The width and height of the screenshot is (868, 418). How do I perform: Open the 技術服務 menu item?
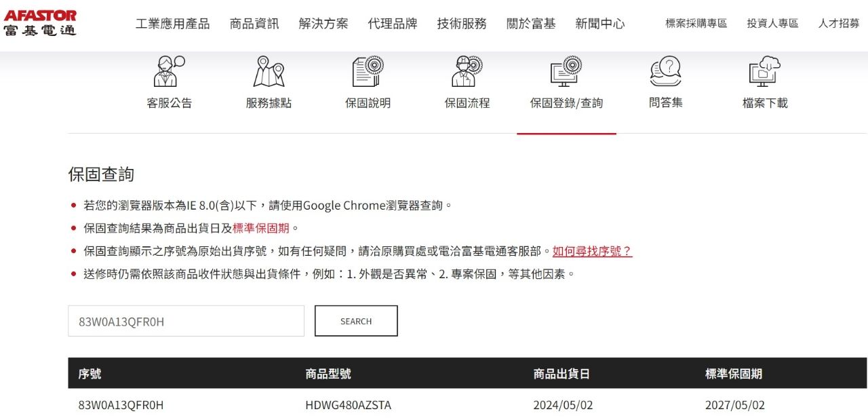(462, 24)
